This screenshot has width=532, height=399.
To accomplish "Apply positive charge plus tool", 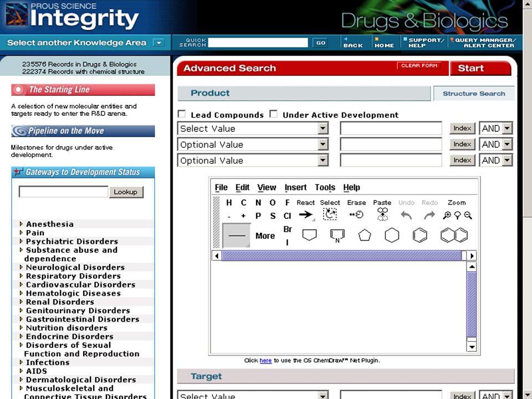I will click(x=243, y=216).
